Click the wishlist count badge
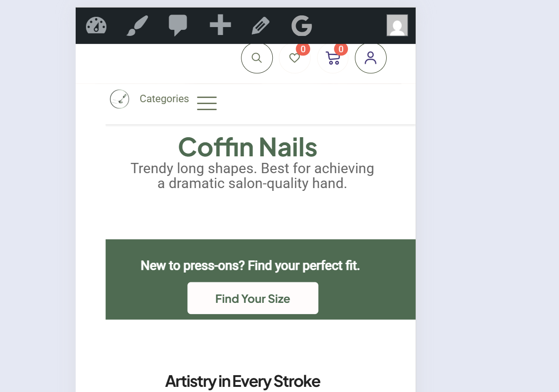 [303, 49]
